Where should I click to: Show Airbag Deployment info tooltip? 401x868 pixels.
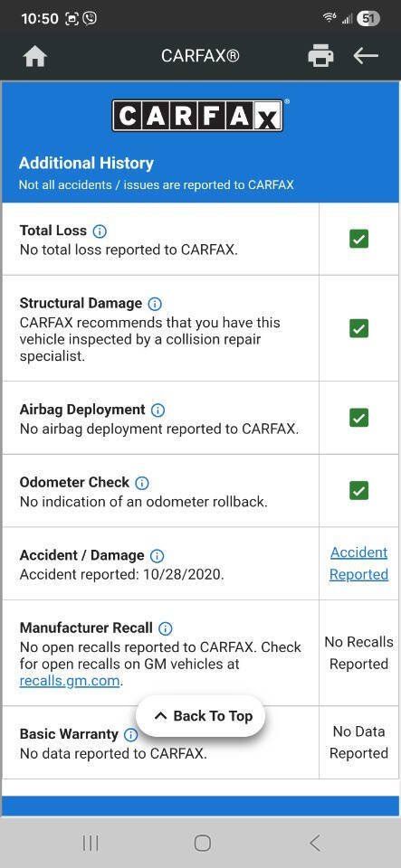pos(158,410)
